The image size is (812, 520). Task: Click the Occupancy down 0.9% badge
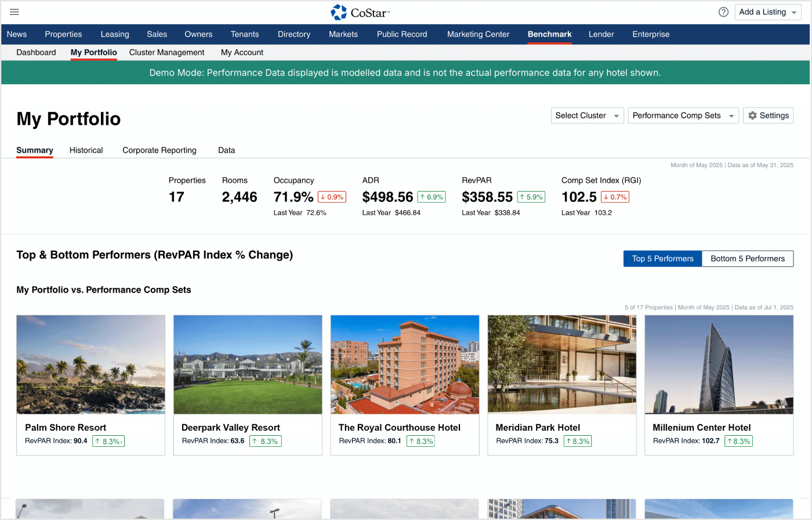332,197
